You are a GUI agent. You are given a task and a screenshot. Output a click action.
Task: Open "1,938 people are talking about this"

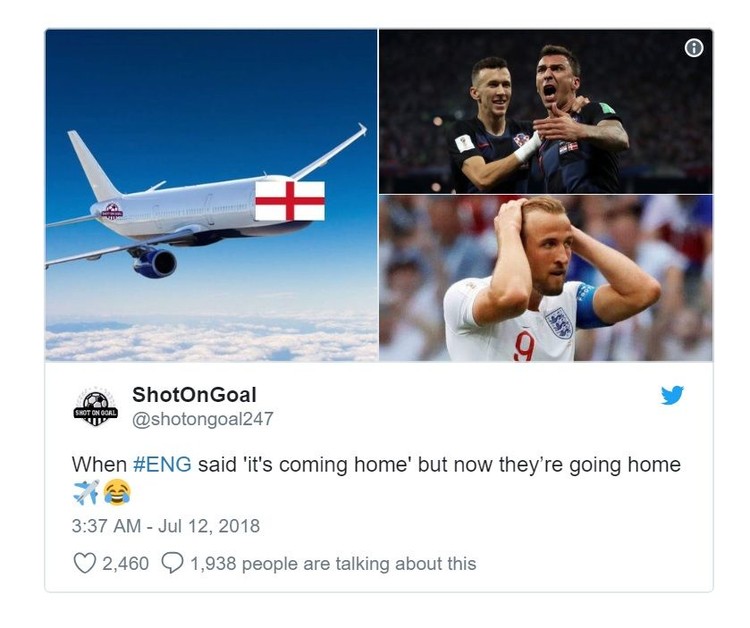(x=333, y=563)
